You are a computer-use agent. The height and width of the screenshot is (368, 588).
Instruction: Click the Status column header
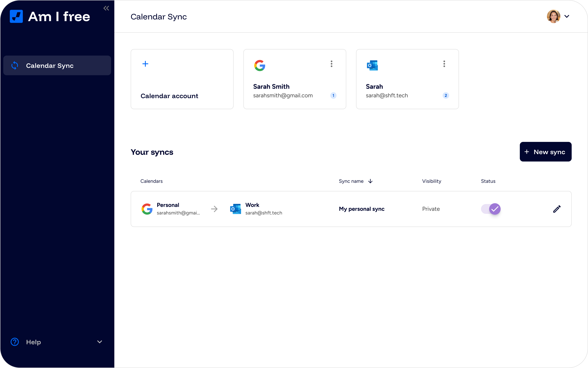coord(488,181)
